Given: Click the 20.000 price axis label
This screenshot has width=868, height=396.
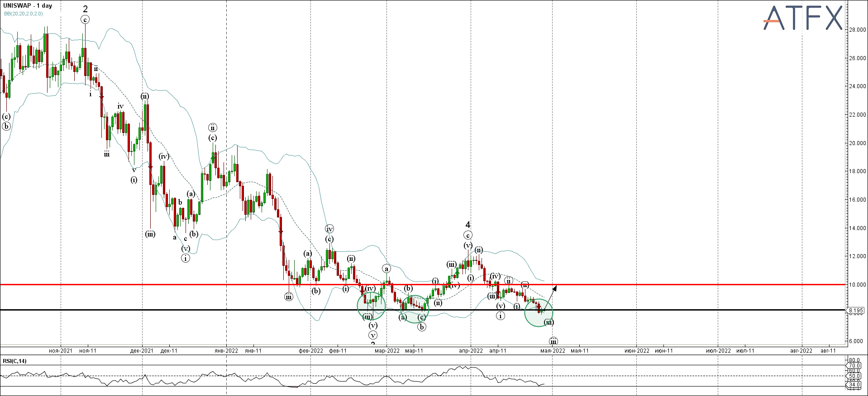Looking at the screenshot, I should coord(858,143).
